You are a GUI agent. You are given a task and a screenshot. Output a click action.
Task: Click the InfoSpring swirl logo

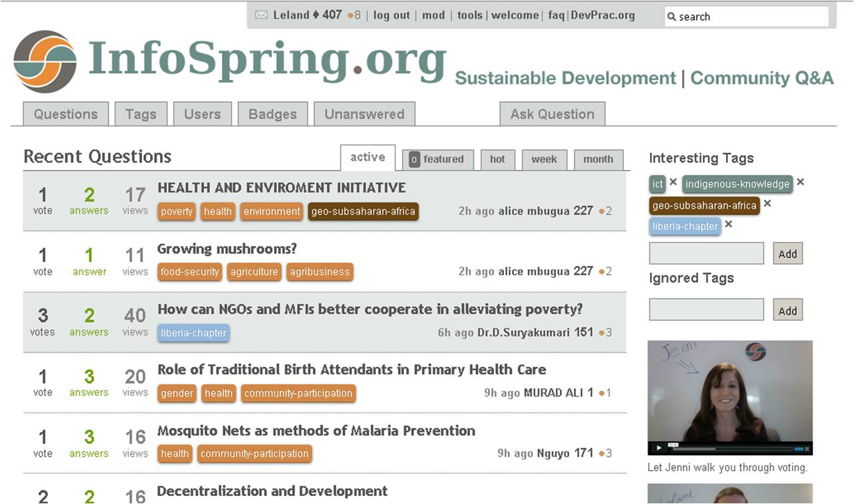(x=45, y=61)
